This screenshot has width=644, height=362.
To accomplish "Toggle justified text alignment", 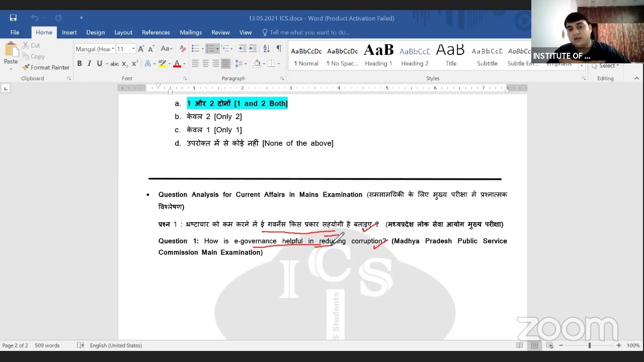I will [x=225, y=64].
